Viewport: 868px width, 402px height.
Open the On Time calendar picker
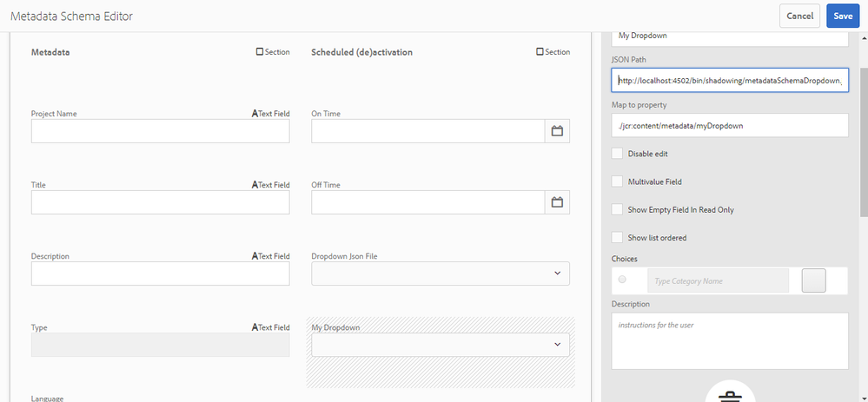(557, 131)
